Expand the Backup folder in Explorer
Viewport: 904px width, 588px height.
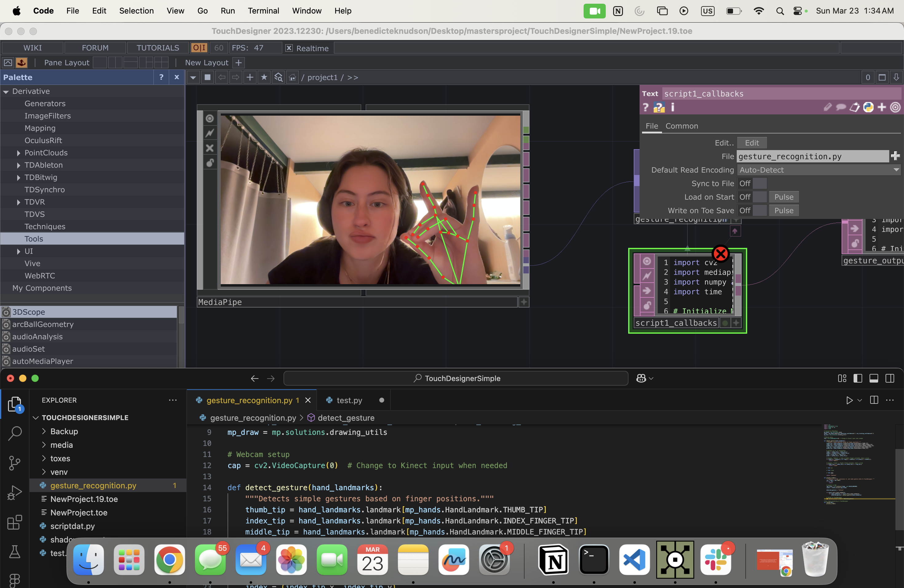44,431
